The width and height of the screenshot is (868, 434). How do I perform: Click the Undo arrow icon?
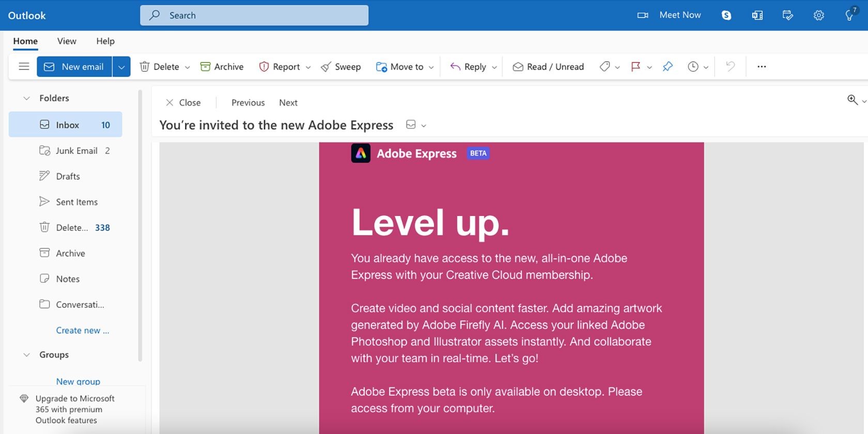pyautogui.click(x=730, y=66)
